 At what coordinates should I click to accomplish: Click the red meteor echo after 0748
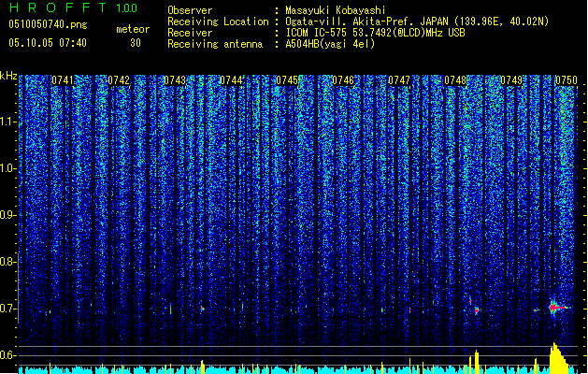476,310
